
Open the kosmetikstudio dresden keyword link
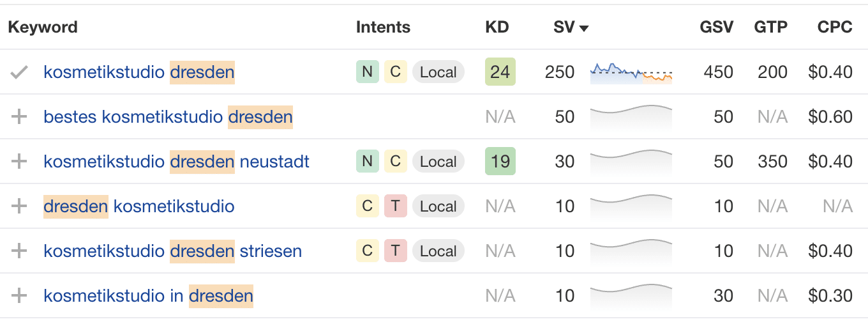(x=139, y=72)
